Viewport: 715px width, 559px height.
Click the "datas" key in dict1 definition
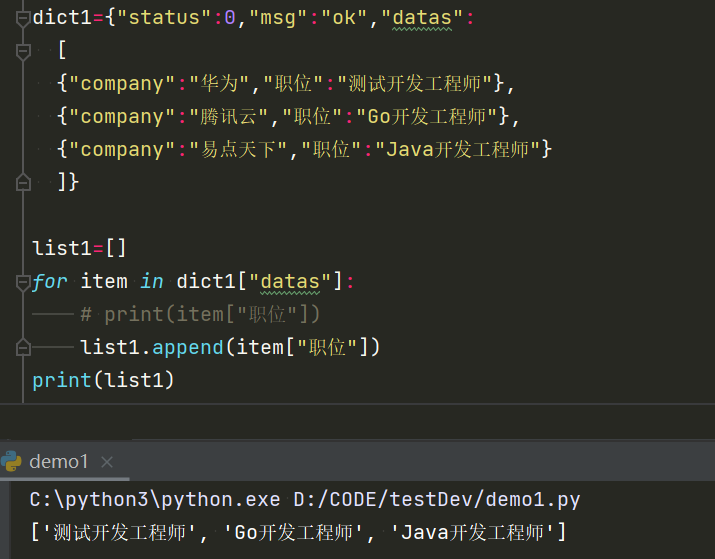pyautogui.click(x=422, y=18)
